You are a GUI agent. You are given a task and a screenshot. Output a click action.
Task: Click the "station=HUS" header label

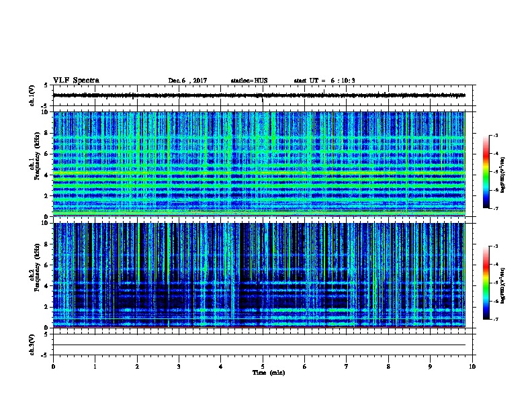point(249,81)
